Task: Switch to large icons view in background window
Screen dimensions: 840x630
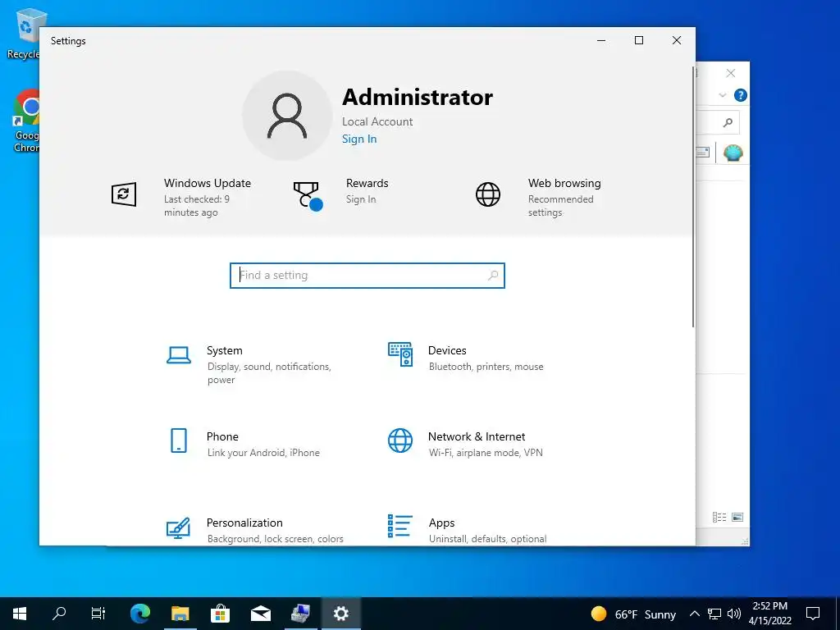Action: pos(737,517)
